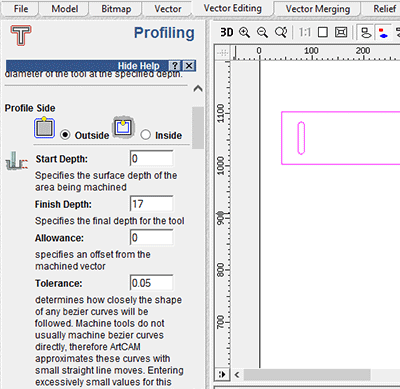
Task: Click the depth diagram tool icon
Action: pyautogui.click(x=16, y=161)
